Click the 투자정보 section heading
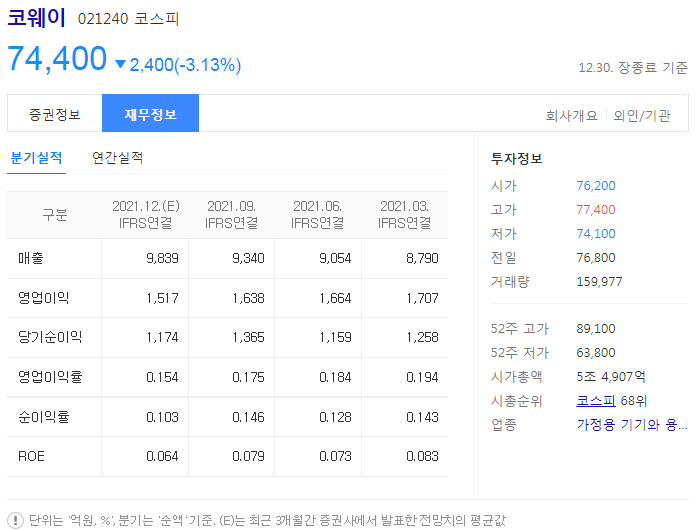Screen dimensions: 698x530 click(516, 158)
